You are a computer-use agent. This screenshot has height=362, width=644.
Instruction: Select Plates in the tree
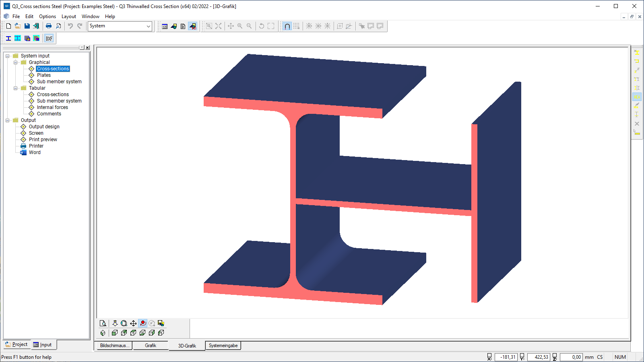pyautogui.click(x=44, y=75)
